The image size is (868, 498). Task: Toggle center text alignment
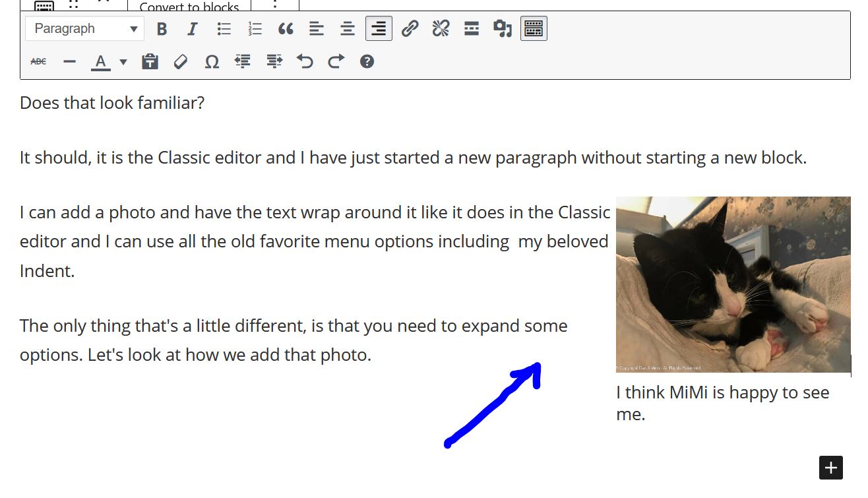pos(346,28)
